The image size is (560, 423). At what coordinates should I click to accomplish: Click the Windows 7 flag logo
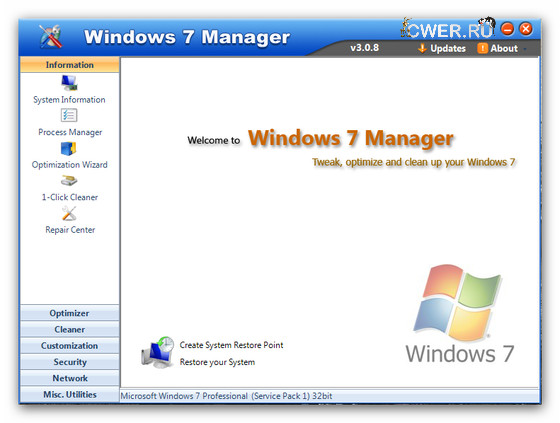click(x=458, y=302)
